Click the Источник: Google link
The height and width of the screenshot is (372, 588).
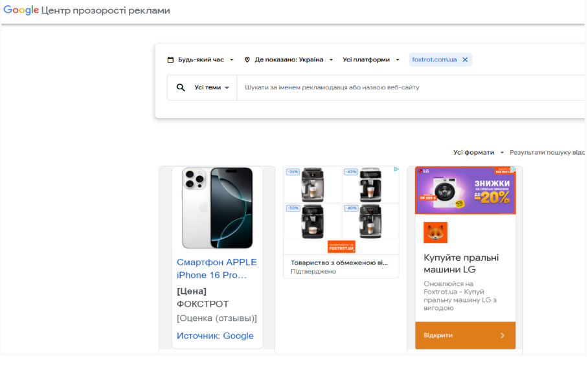tap(215, 336)
